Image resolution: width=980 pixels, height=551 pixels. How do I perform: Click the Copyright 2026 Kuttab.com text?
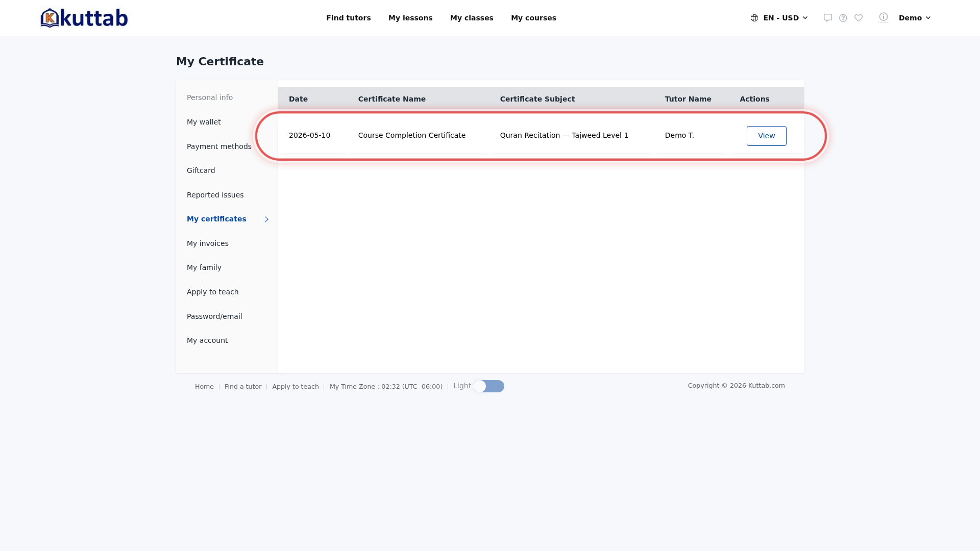click(736, 386)
